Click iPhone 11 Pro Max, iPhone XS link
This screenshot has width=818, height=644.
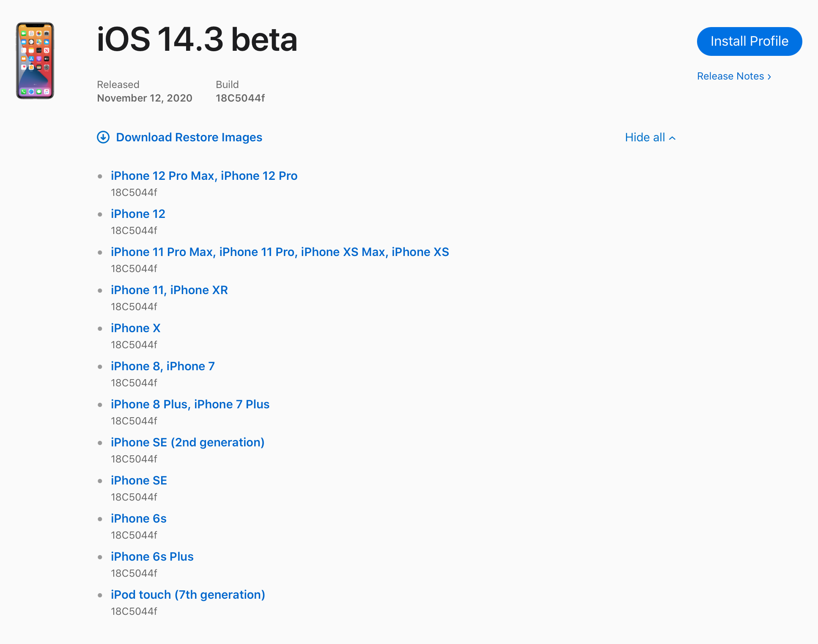pos(280,252)
